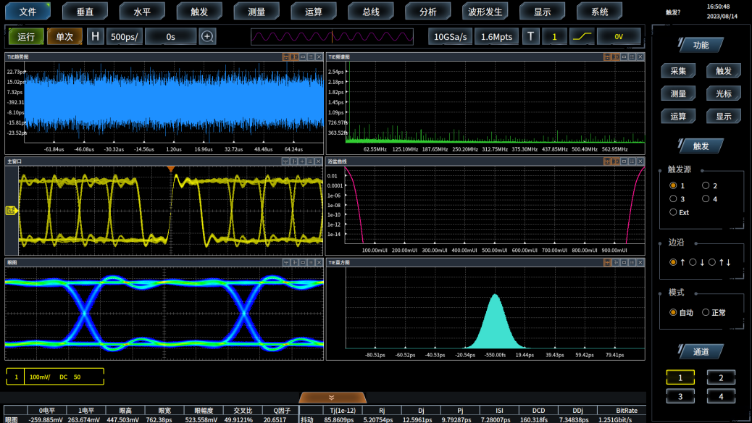Switch trigger mode to 正常 (Normal)
The height and width of the screenshot is (423, 752).
706,312
